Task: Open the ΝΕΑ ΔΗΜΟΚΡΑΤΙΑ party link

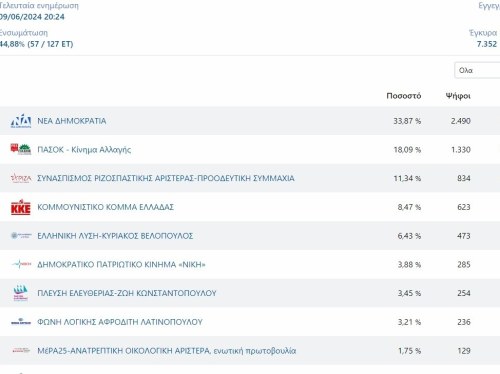Action: [x=72, y=121]
